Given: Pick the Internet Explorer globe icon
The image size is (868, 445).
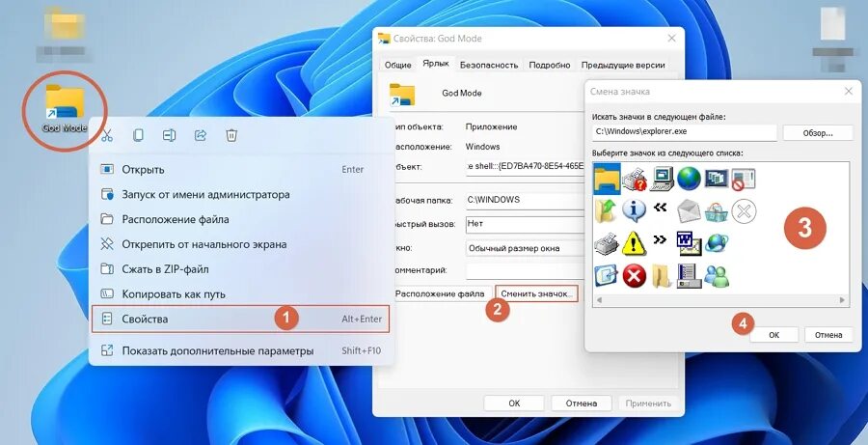Looking at the screenshot, I should (717, 242).
